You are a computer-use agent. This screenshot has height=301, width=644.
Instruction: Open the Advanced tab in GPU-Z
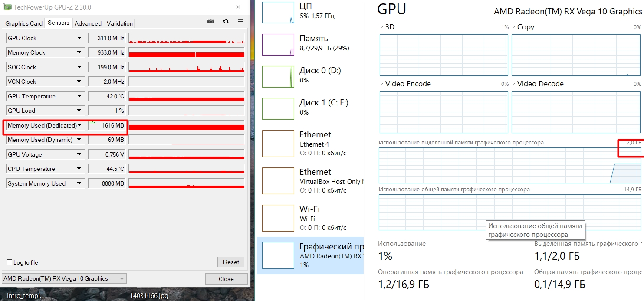pyautogui.click(x=88, y=23)
